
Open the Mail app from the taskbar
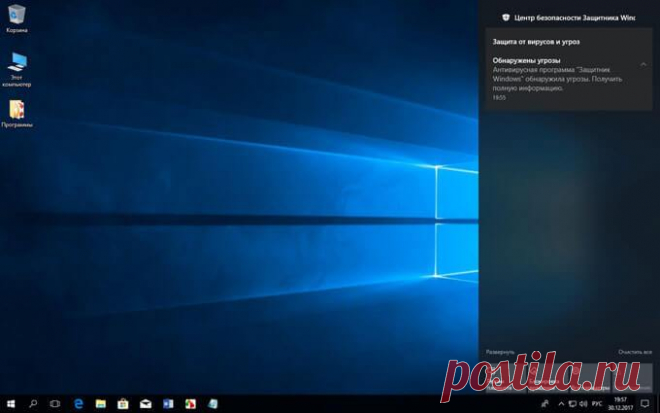point(146,404)
